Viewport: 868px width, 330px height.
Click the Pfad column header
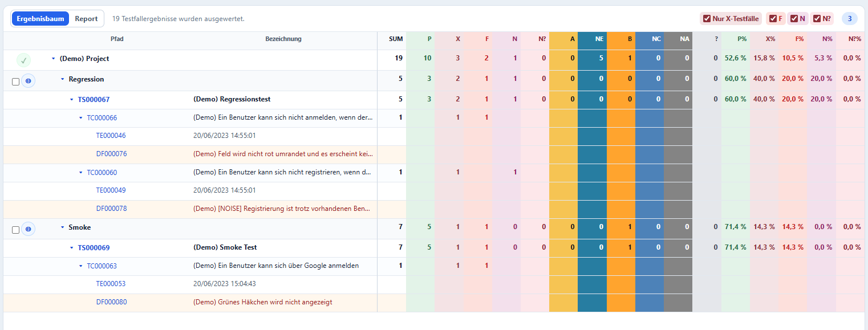click(117, 39)
